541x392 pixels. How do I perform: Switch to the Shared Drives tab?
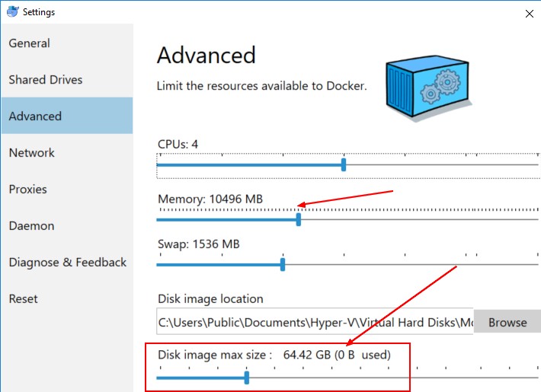tap(46, 80)
